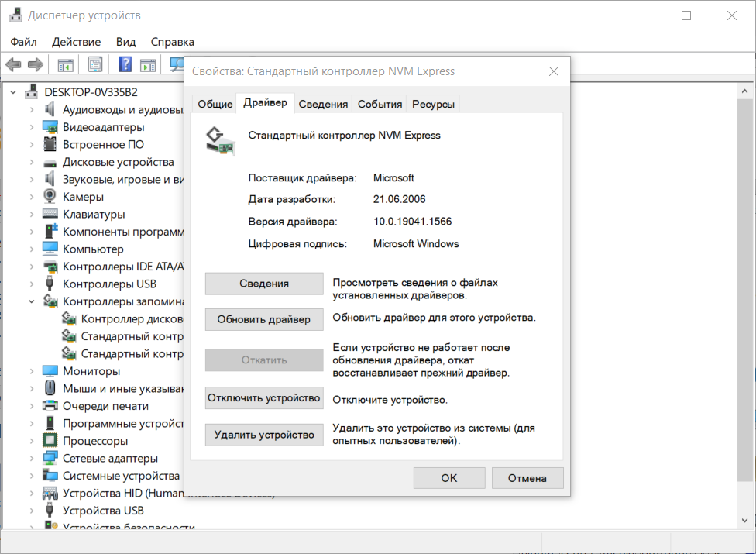
Task: Click the blue Help question mark icon
Action: point(125,64)
